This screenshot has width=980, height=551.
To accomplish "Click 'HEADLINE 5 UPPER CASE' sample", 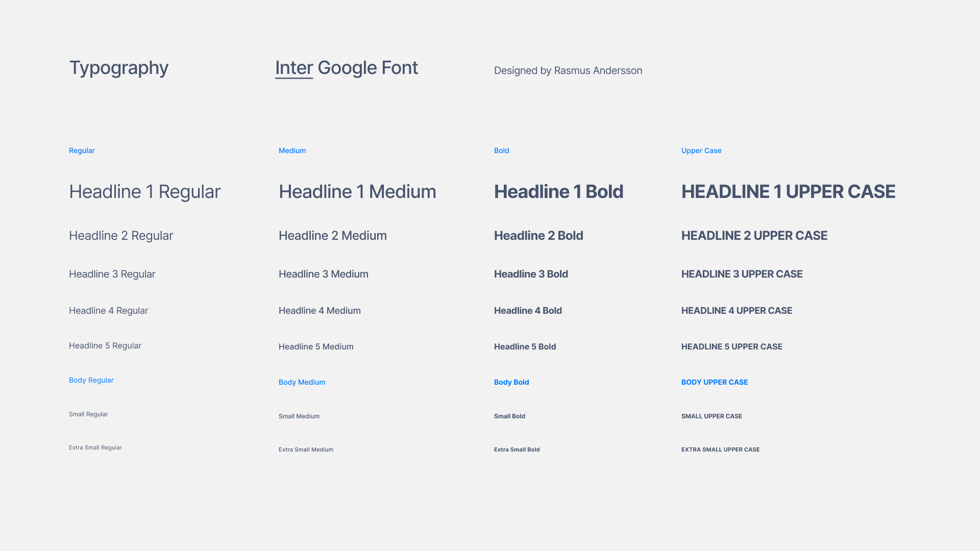I will coord(732,347).
